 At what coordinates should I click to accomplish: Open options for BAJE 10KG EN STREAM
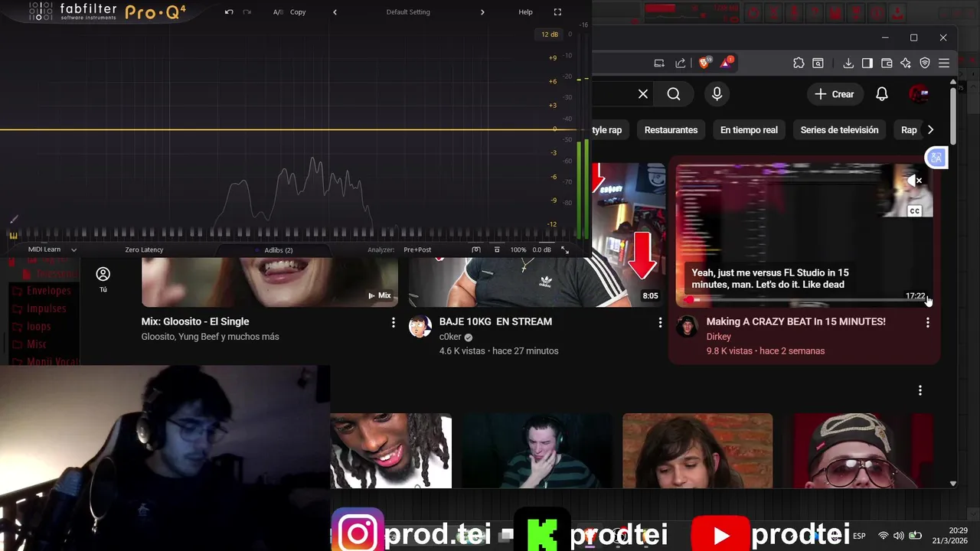[660, 323]
